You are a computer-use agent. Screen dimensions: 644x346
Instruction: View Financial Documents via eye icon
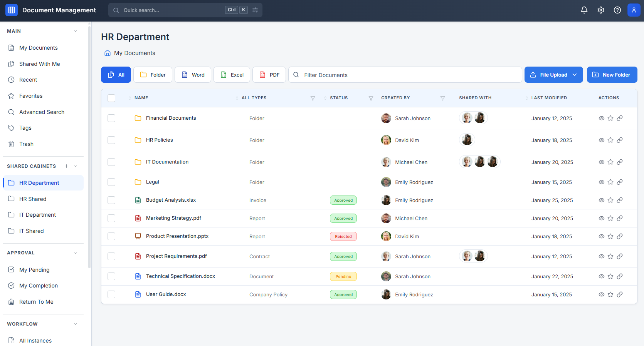pos(601,118)
